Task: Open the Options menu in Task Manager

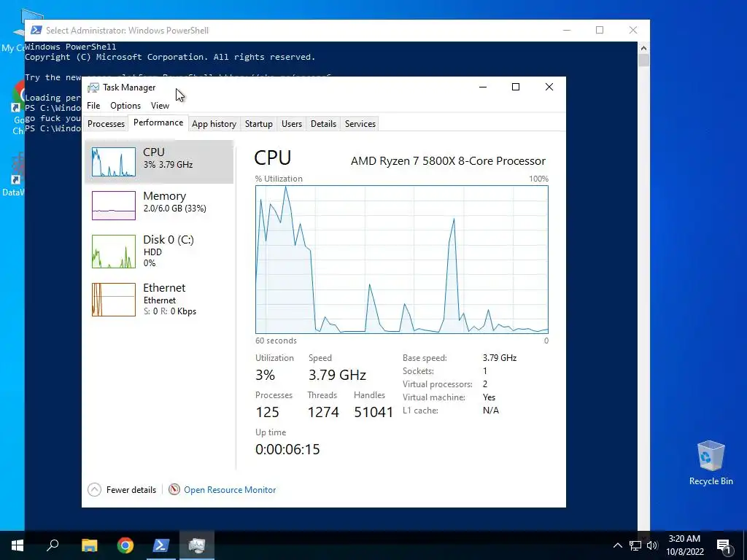Action: [125, 106]
